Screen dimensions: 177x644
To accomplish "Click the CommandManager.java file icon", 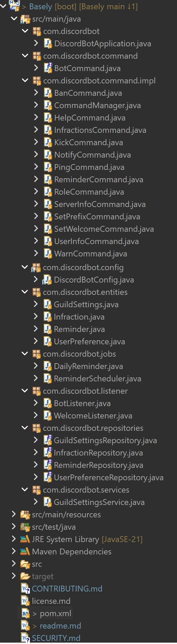I will (x=48, y=105).
